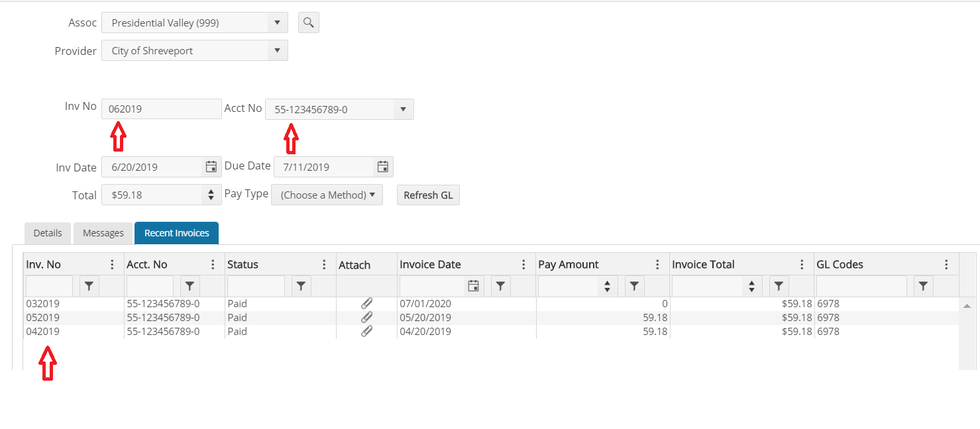Click the Acct. No column filter icon

click(x=190, y=286)
